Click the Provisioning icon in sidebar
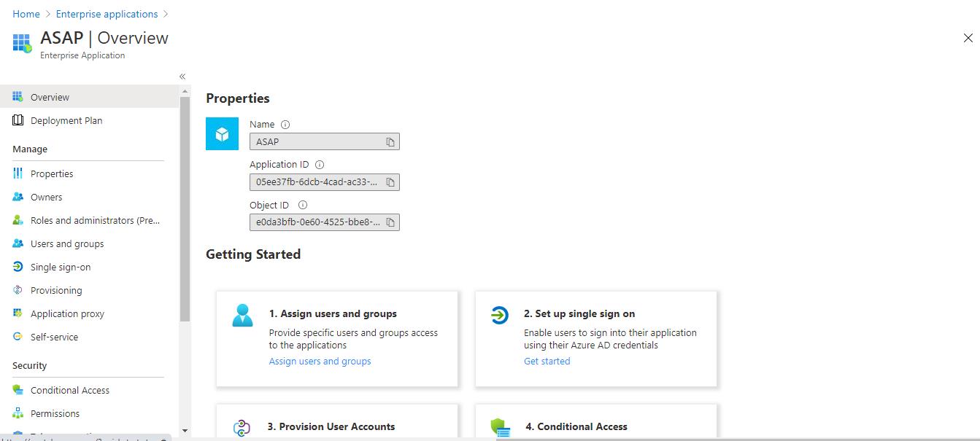Viewport: 980px width, 441px height. click(18, 290)
